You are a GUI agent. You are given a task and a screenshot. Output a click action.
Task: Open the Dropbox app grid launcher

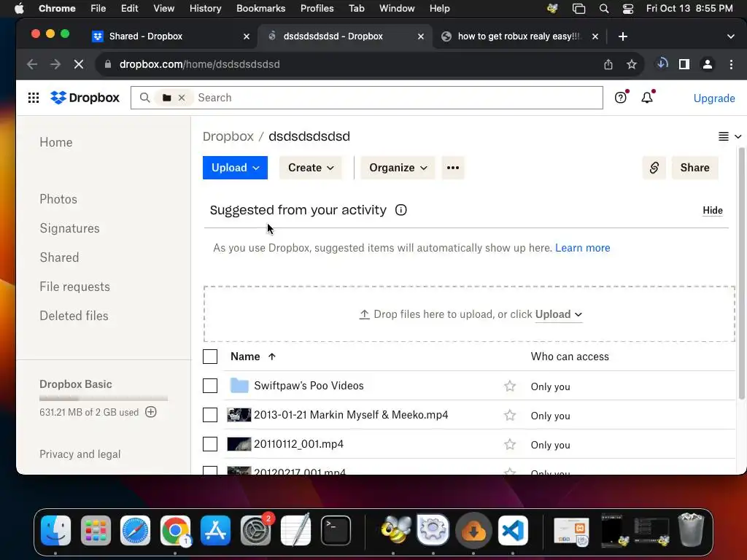(x=34, y=98)
